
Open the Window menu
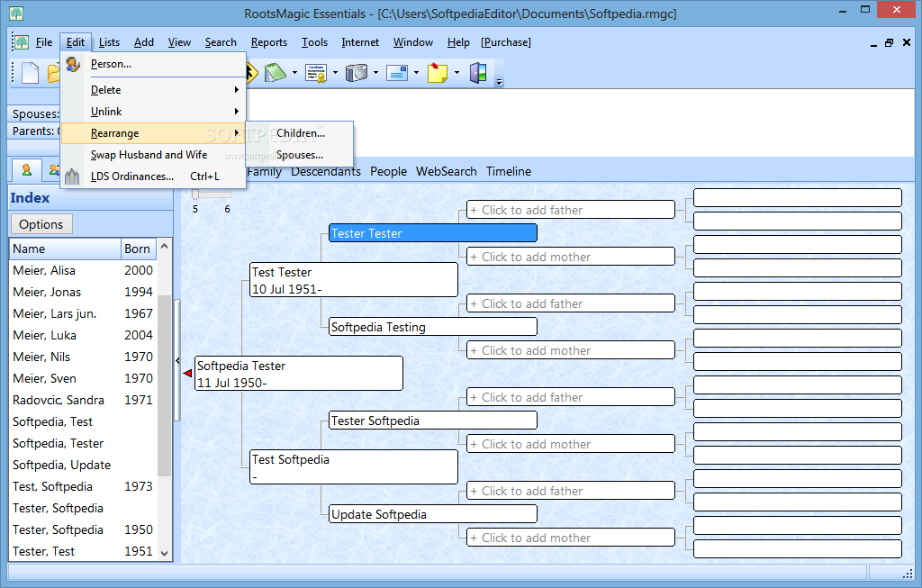(x=412, y=42)
